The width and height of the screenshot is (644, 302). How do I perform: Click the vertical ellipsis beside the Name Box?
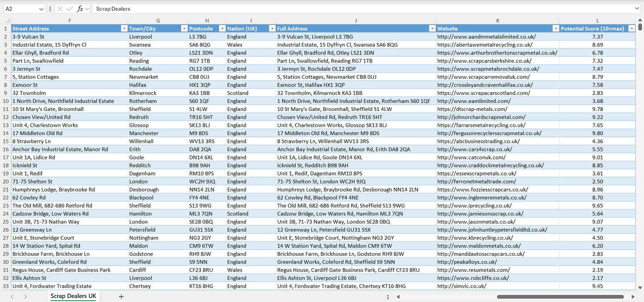pyautogui.click(x=50, y=8)
